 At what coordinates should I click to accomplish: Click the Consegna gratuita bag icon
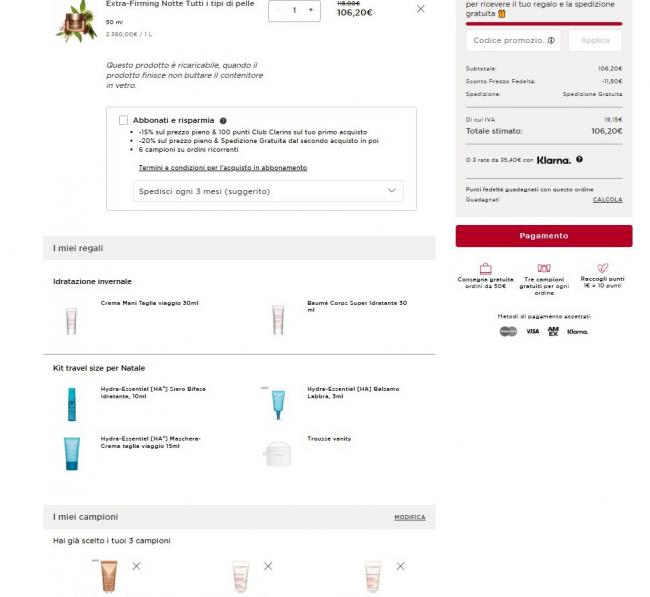click(485, 269)
